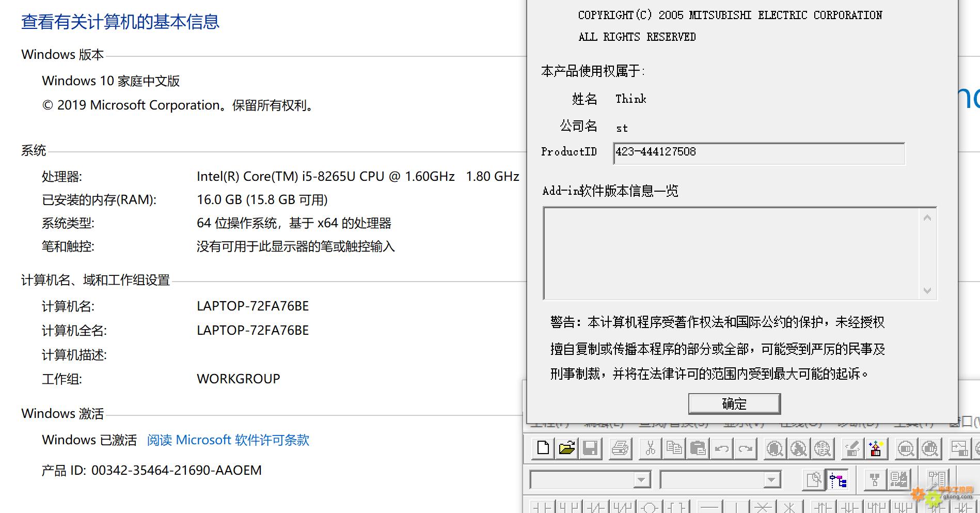Click the Add-in list scrollbar up arrow

[927, 218]
